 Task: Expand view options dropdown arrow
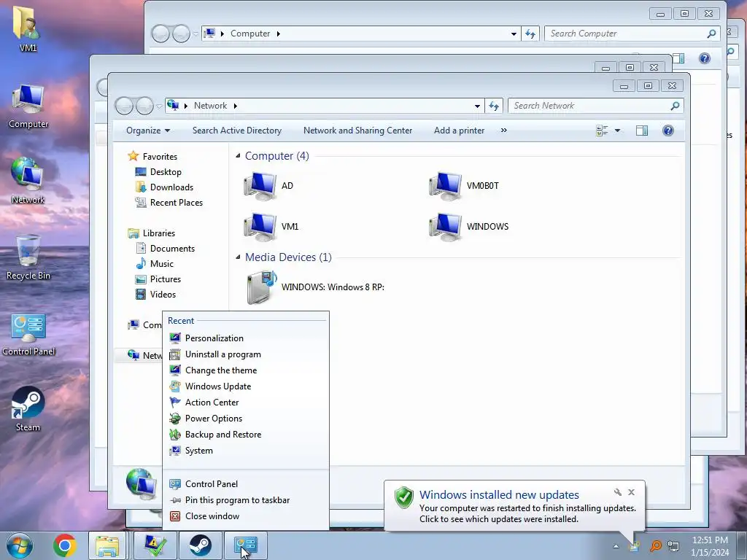[617, 131]
